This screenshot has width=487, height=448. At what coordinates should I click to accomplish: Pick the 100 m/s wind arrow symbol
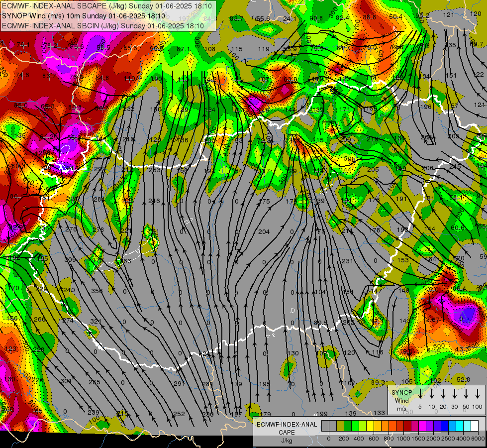(478, 394)
